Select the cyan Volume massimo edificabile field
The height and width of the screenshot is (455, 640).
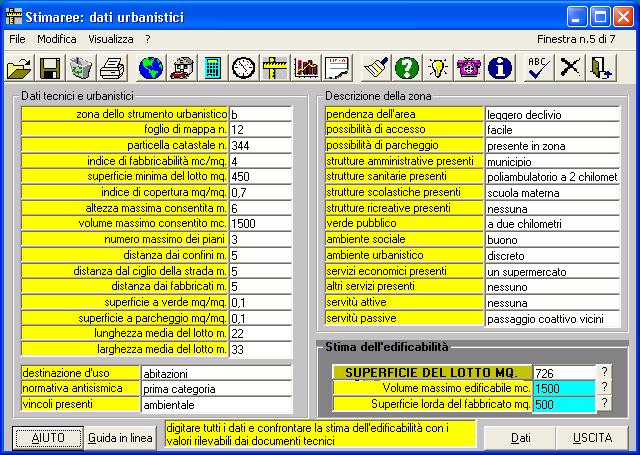click(563, 388)
